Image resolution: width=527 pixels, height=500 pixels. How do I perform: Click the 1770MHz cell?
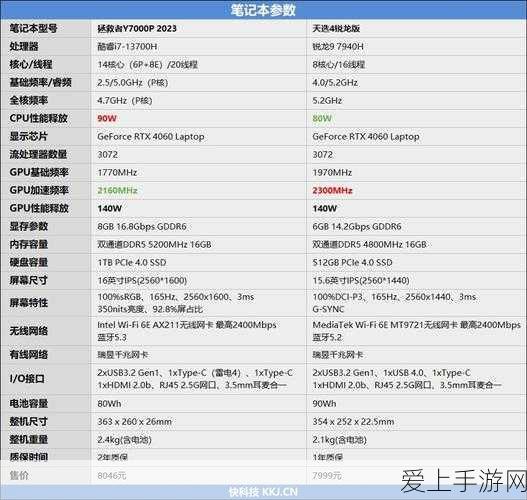click(117, 173)
